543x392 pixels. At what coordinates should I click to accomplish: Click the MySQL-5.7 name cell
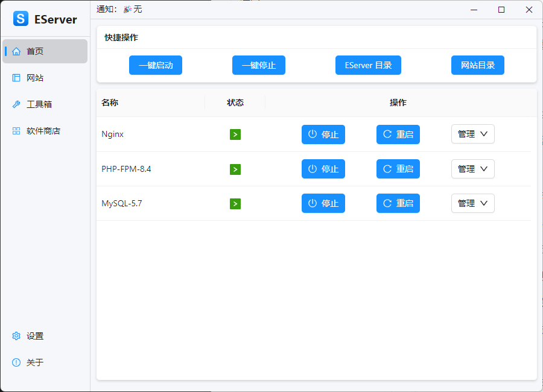[151, 203]
